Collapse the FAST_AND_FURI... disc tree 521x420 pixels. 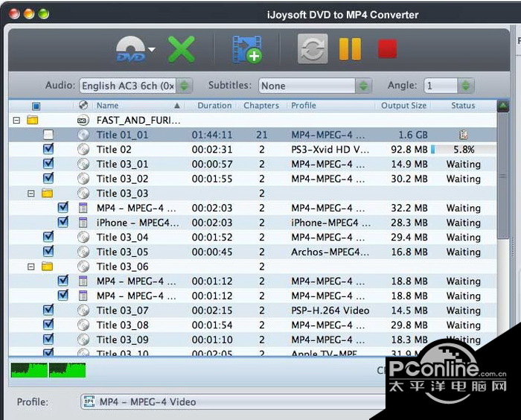click(x=16, y=121)
